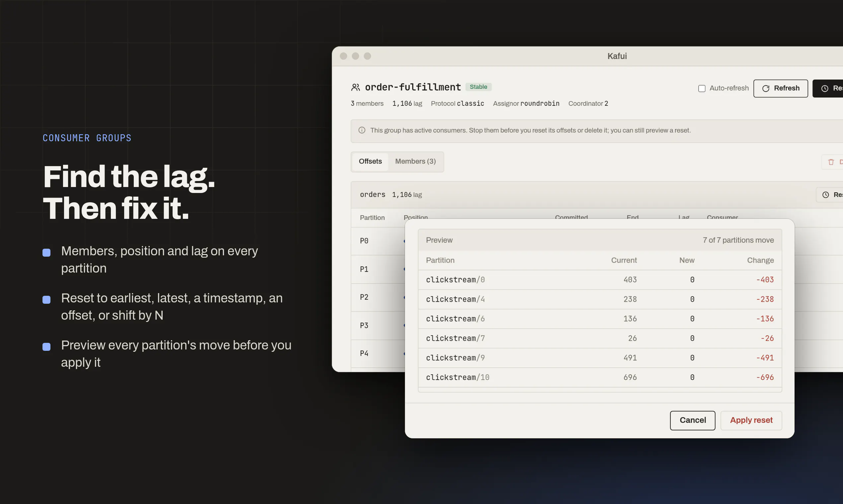Click the Kafui window title
The image size is (843, 504).
(x=617, y=56)
